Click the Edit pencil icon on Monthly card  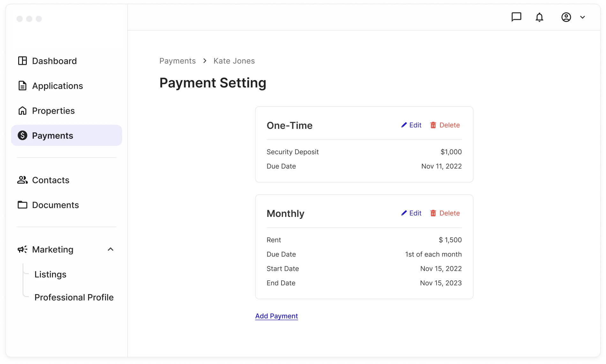click(x=403, y=213)
